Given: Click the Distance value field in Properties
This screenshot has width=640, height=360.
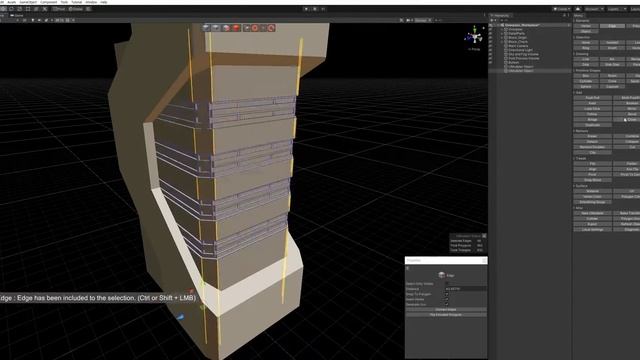Looking at the screenshot, I should click(465, 289).
